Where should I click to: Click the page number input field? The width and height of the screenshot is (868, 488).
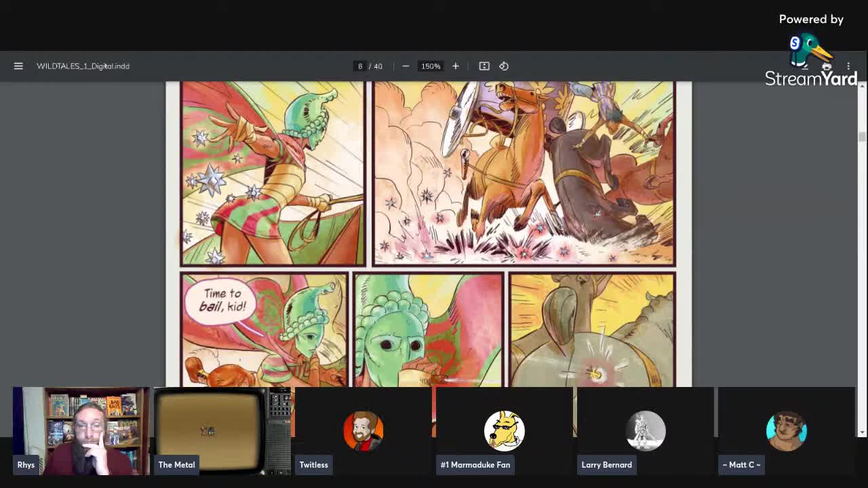[360, 66]
